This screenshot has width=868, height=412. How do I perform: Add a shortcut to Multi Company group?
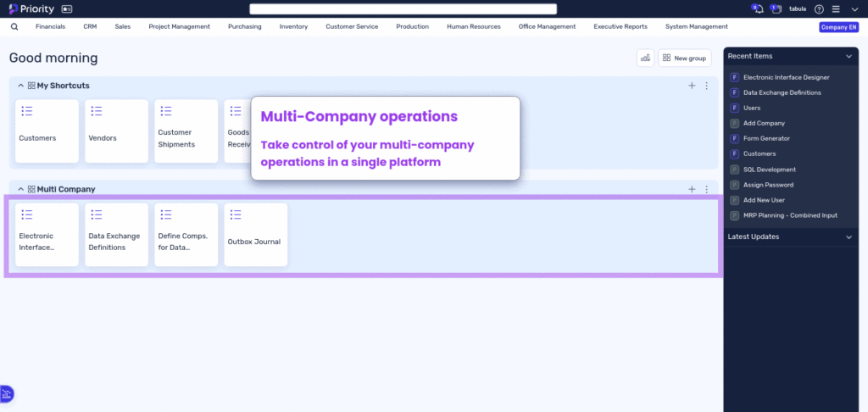tap(692, 189)
